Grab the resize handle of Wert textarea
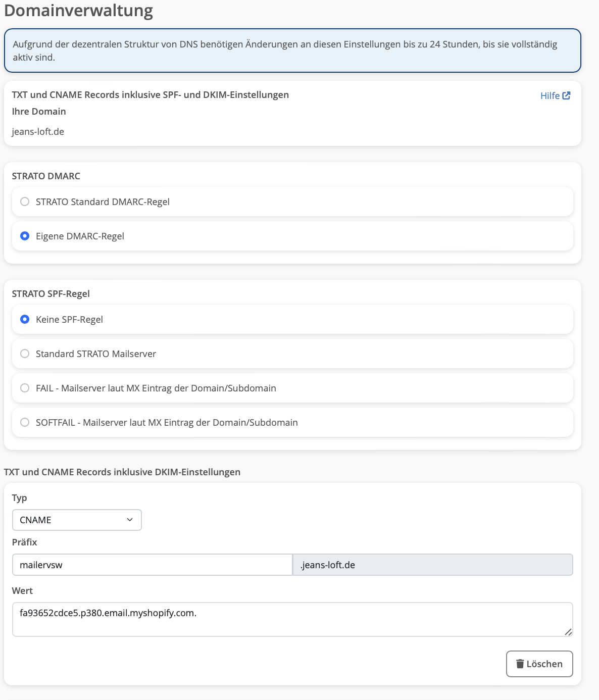This screenshot has height=700, width=599. pyautogui.click(x=568, y=632)
